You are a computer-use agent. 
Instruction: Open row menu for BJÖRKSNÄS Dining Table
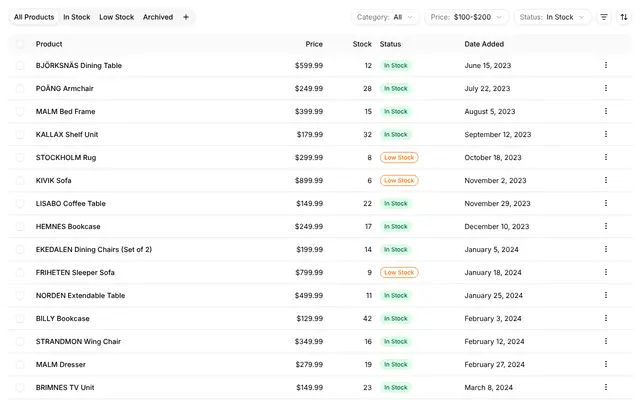606,65
